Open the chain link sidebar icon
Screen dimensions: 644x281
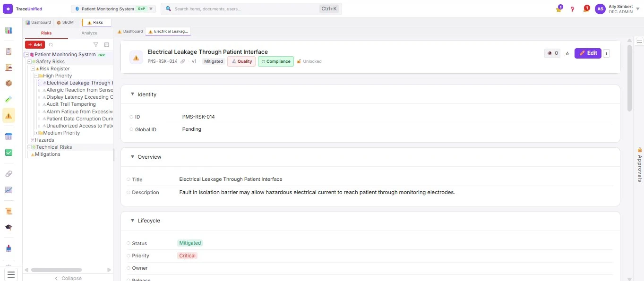click(9, 174)
